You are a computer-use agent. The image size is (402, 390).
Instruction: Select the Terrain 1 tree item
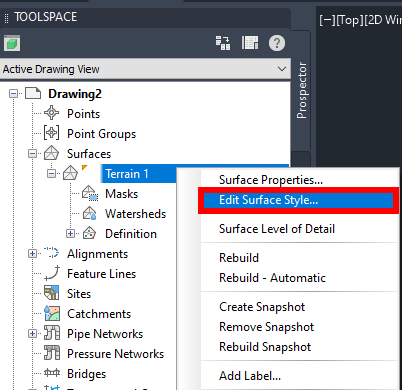tap(127, 174)
